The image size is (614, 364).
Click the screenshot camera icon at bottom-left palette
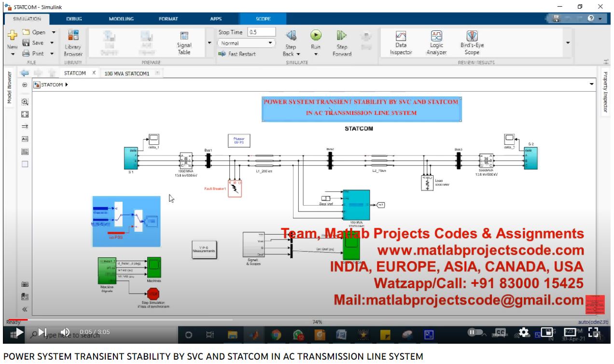(25, 285)
